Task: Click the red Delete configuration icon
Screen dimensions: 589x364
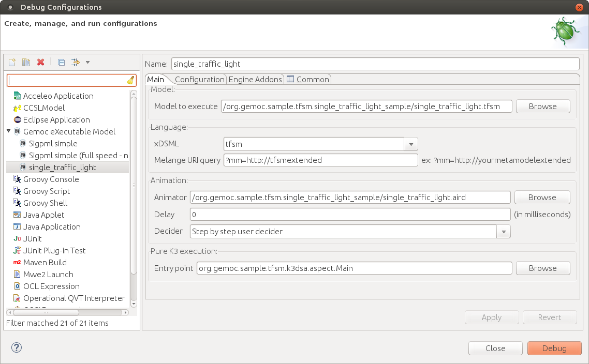Action: point(40,63)
